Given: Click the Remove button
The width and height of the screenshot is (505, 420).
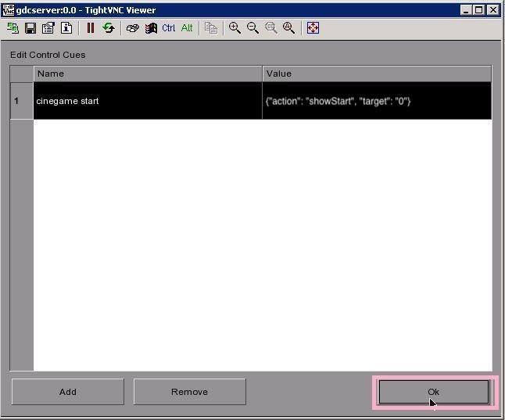Looking at the screenshot, I should pos(189,392).
